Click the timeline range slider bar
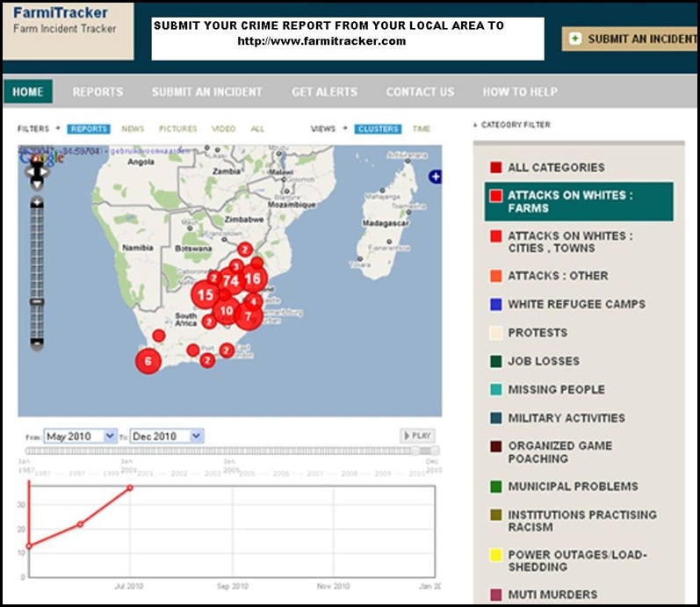700x607 pixels. coord(232,451)
